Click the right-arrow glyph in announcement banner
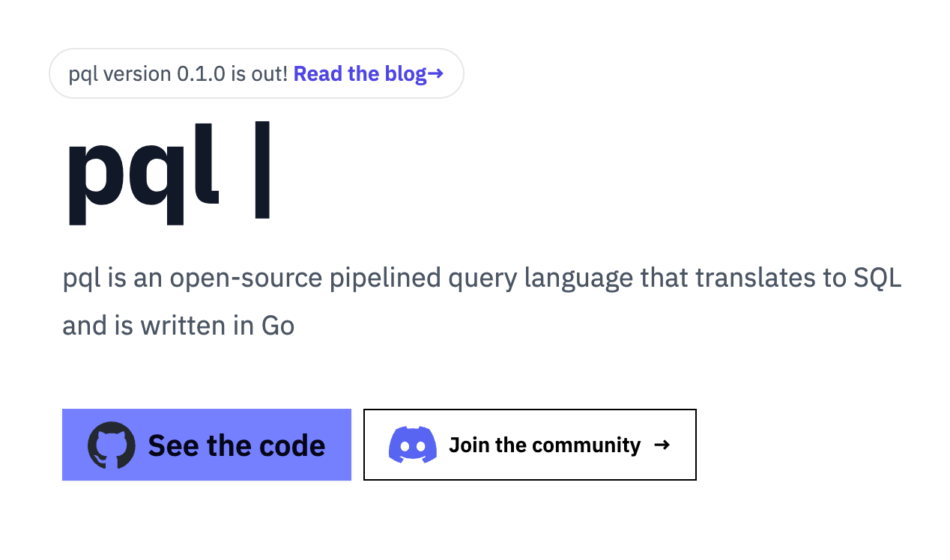 point(437,73)
